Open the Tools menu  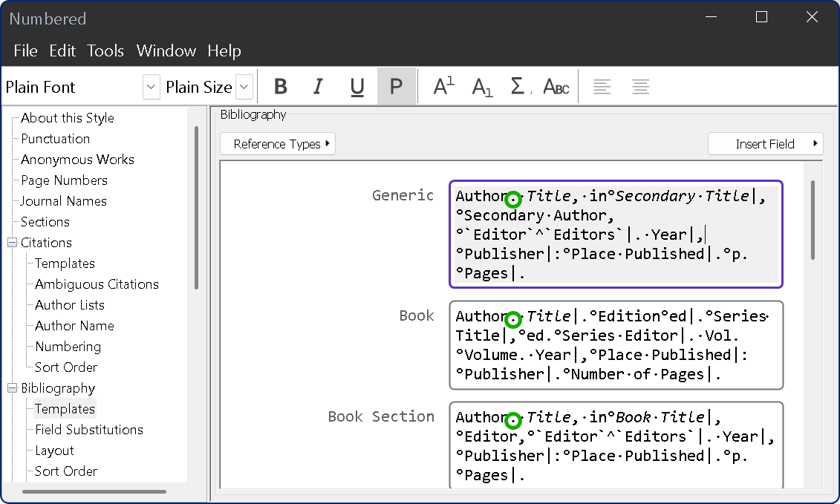(105, 50)
